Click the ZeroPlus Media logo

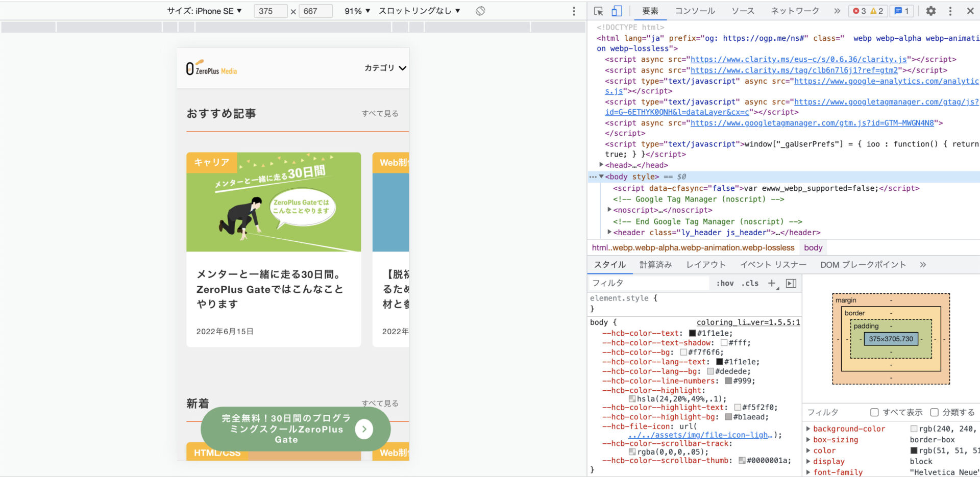pyautogui.click(x=211, y=68)
